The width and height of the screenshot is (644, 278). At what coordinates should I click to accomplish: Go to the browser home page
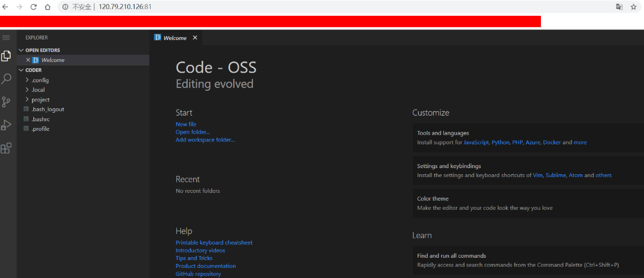[x=48, y=7]
